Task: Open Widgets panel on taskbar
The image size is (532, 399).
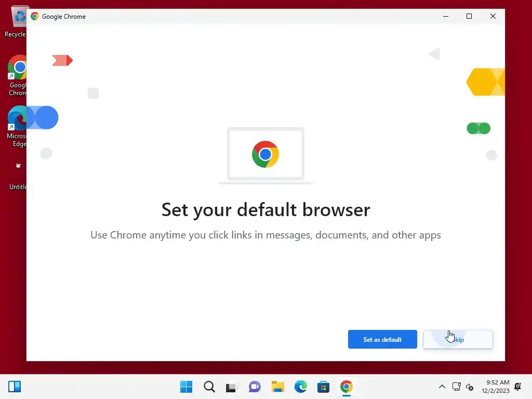Action: (15, 387)
